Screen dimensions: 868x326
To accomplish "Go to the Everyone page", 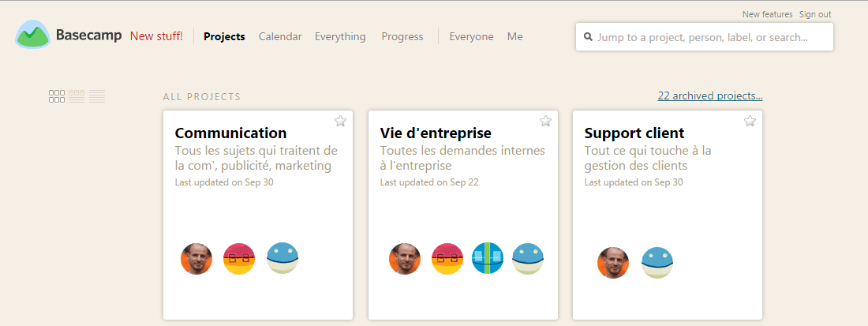I will (472, 36).
